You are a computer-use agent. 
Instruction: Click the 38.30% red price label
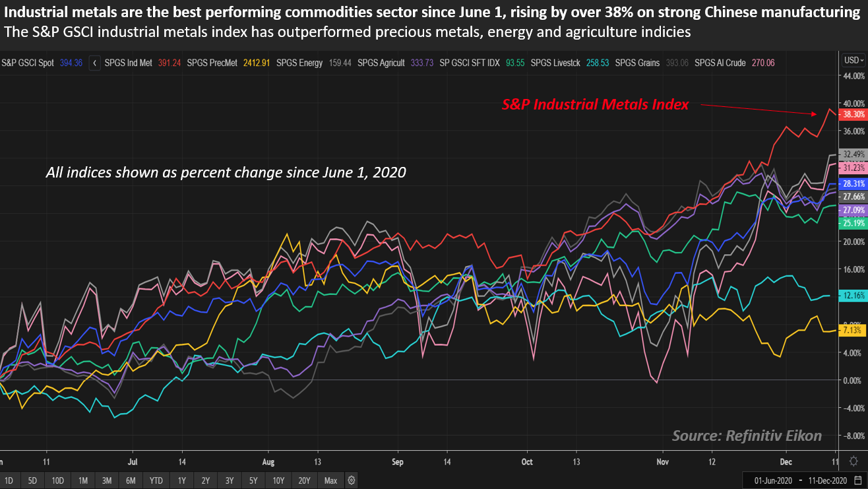coord(853,114)
